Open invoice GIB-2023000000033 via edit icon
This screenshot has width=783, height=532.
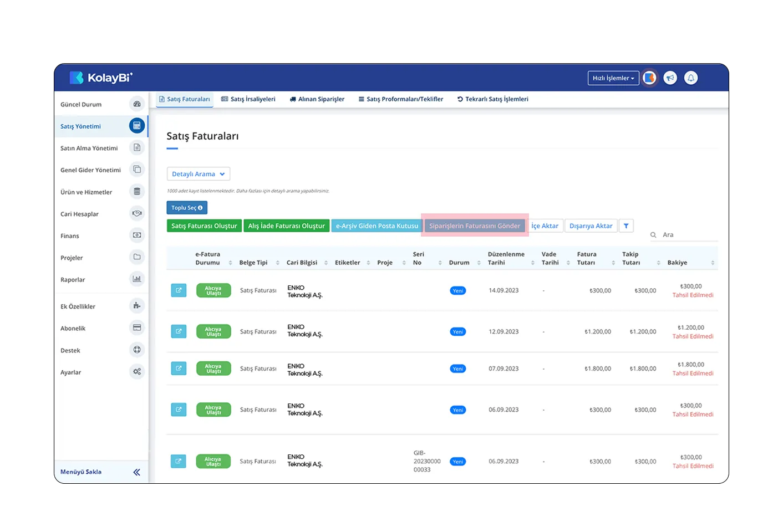pos(179,461)
